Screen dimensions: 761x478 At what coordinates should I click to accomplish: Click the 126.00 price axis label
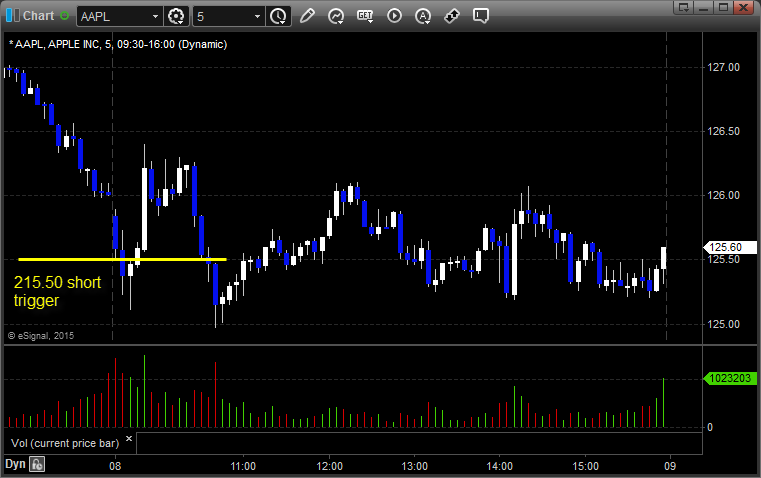click(724, 196)
